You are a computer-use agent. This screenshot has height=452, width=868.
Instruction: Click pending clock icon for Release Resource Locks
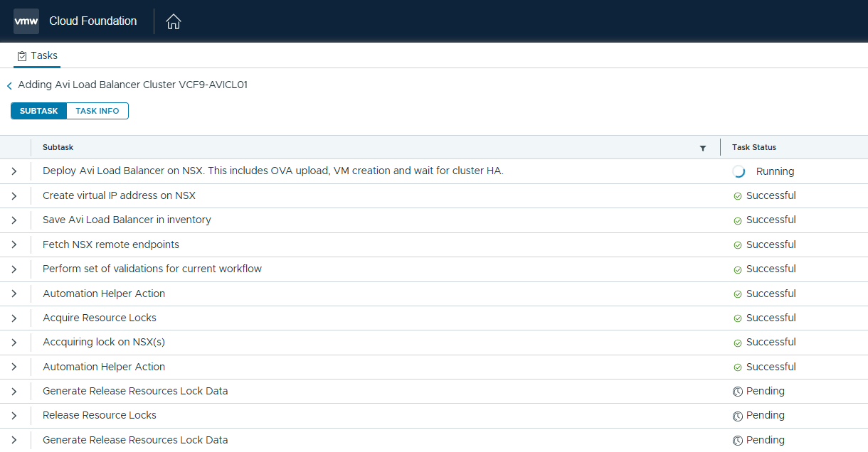point(738,416)
